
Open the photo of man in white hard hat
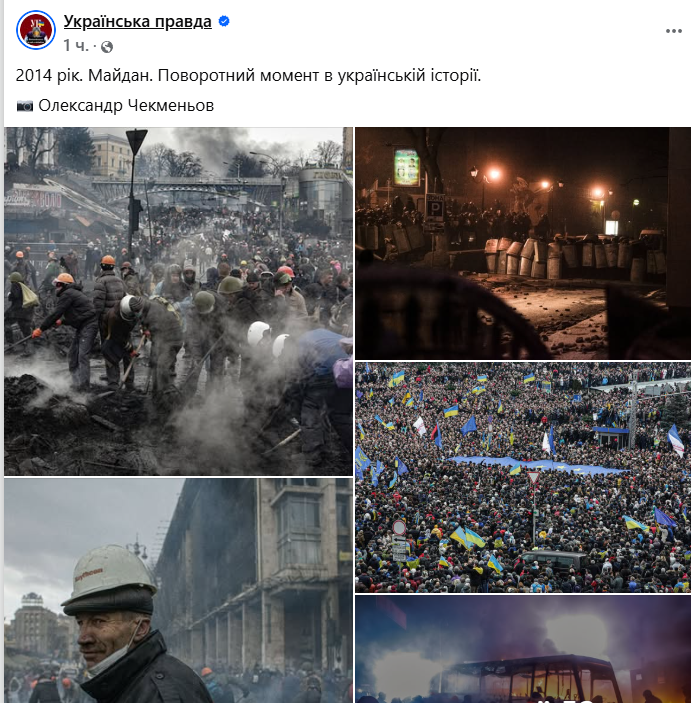click(178, 590)
